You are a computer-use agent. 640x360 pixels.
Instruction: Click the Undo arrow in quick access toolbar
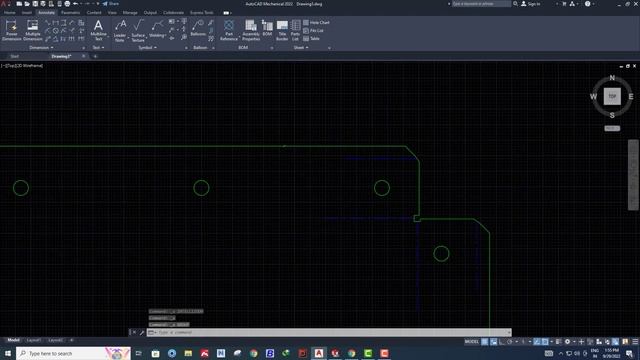(x=76, y=4)
